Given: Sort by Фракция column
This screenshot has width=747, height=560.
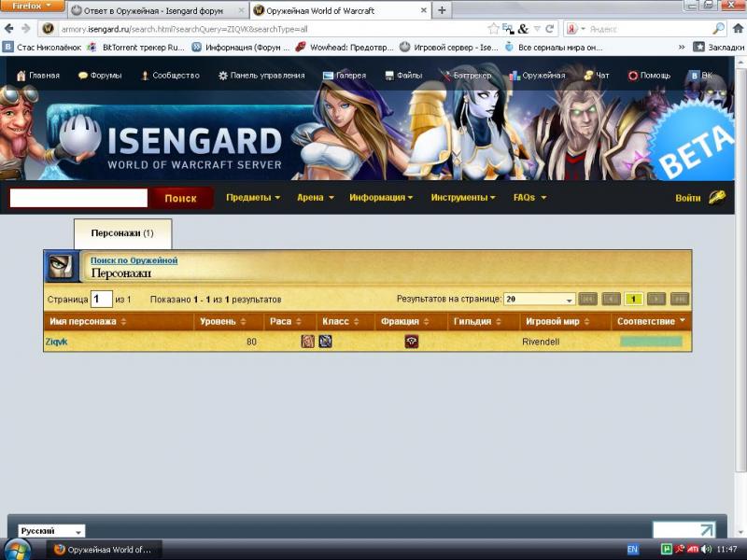Looking at the screenshot, I should click(x=405, y=321).
